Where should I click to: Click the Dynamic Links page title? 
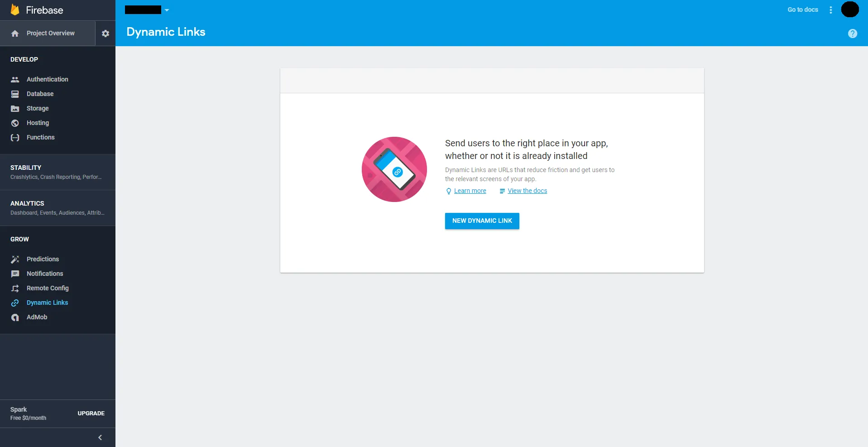coord(166,32)
